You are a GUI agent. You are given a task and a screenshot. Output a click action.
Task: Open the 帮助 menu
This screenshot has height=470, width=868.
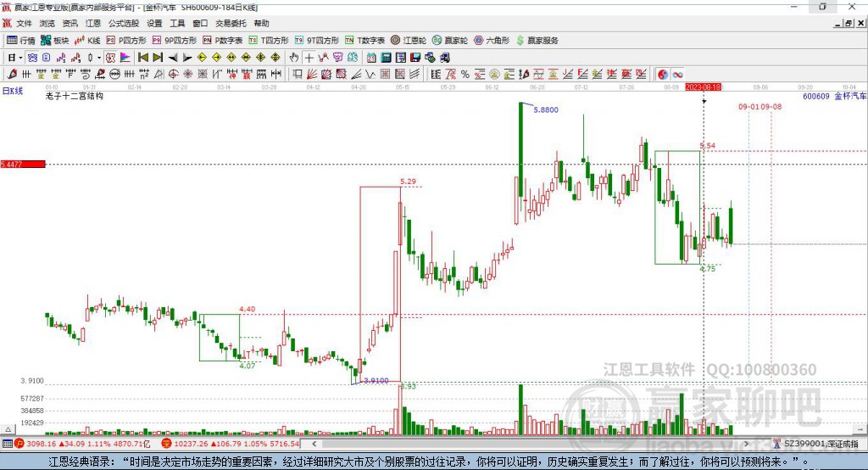click(x=261, y=23)
